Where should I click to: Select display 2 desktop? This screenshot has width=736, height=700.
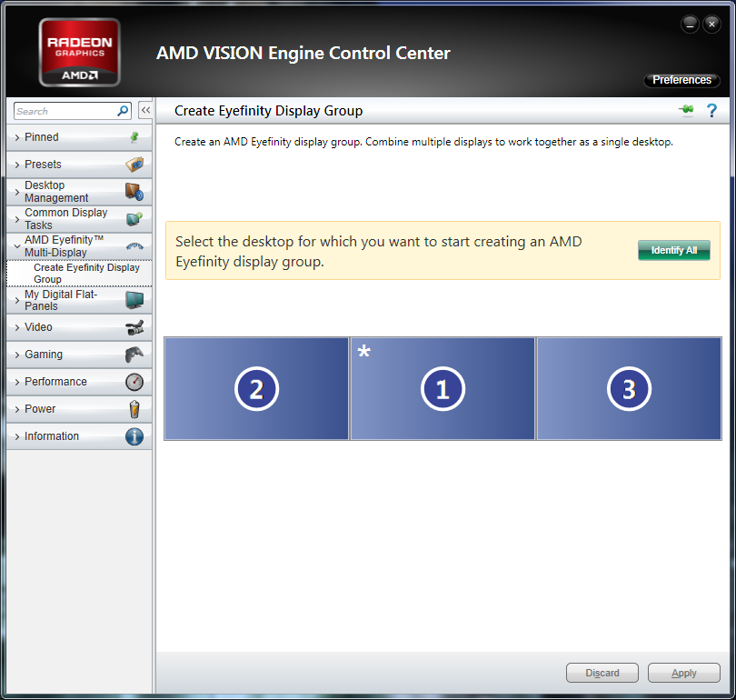[x=256, y=389]
